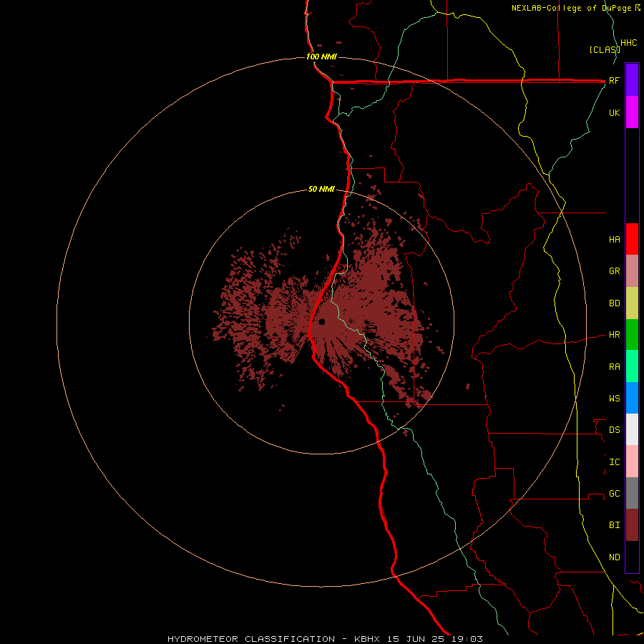Screen dimensions: 644x644
Task: Click the 100 NMI range ring label
Action: (x=321, y=57)
